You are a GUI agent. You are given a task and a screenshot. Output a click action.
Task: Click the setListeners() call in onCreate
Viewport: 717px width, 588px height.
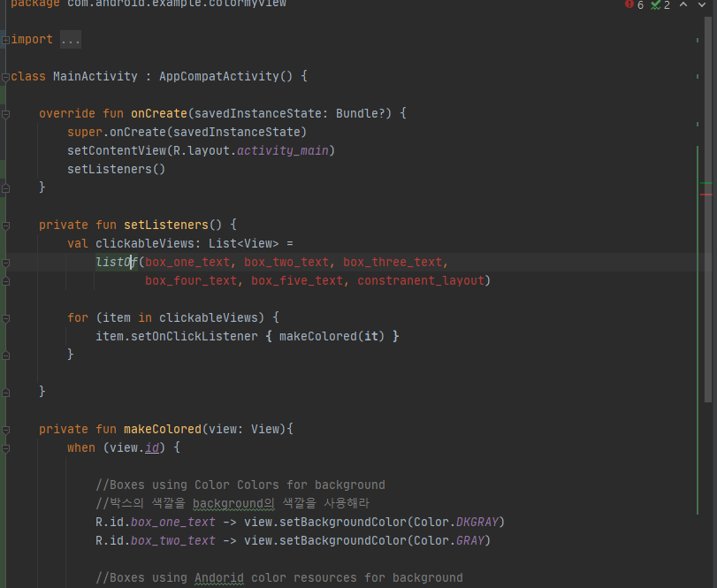click(x=116, y=169)
